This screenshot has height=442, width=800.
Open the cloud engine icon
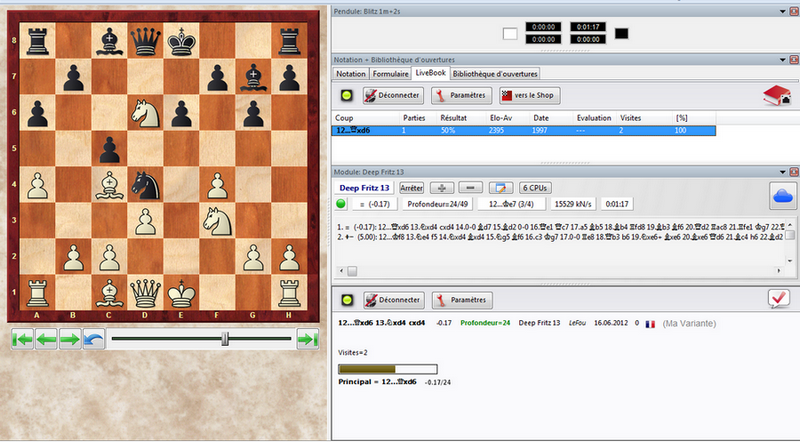[781, 194]
